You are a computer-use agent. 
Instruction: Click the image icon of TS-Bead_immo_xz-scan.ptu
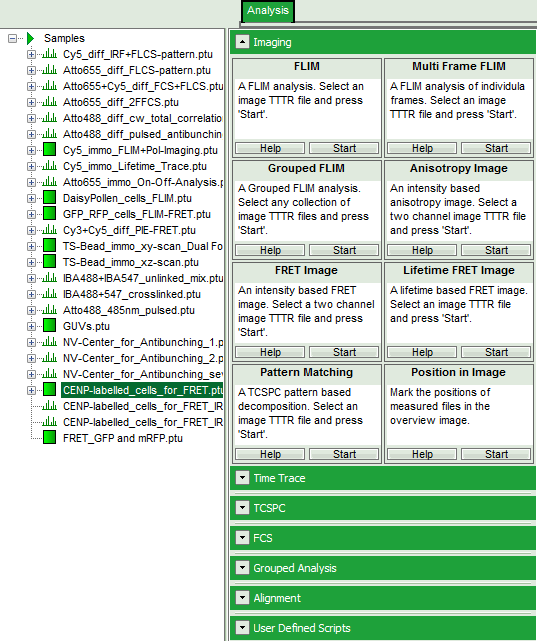49,262
